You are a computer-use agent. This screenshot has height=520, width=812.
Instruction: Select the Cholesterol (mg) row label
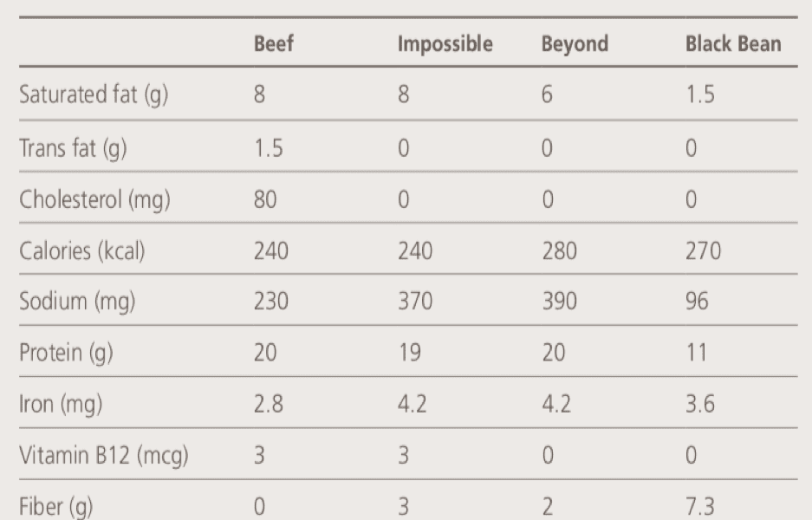pos(94,200)
